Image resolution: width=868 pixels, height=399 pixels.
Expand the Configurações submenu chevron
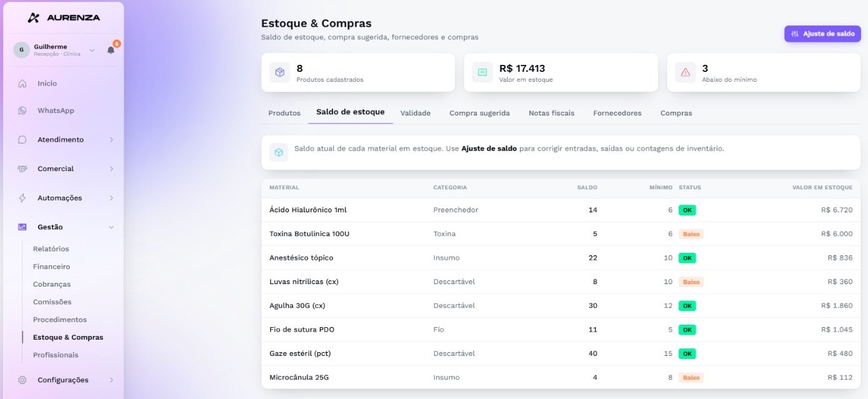[x=111, y=380]
